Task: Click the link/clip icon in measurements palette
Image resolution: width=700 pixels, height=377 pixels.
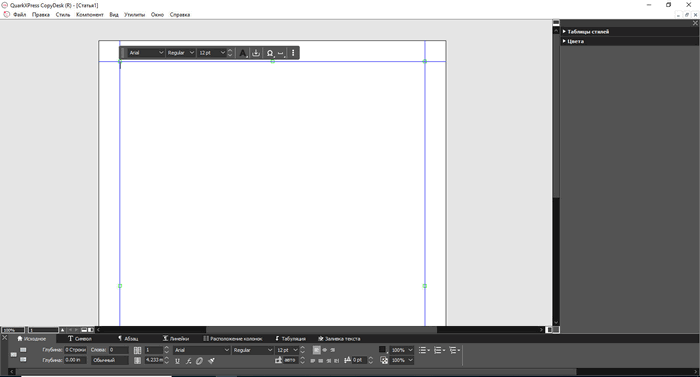Action: tap(200, 361)
